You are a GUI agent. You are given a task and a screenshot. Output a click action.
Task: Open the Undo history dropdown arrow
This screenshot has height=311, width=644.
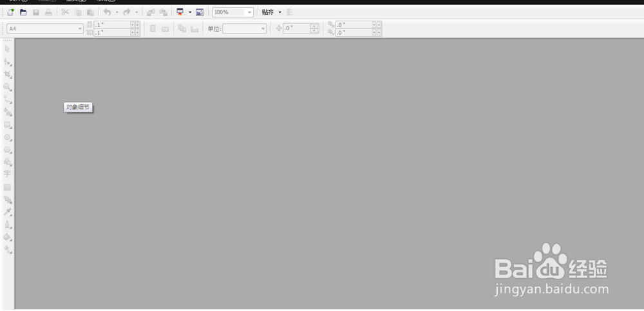(x=117, y=12)
